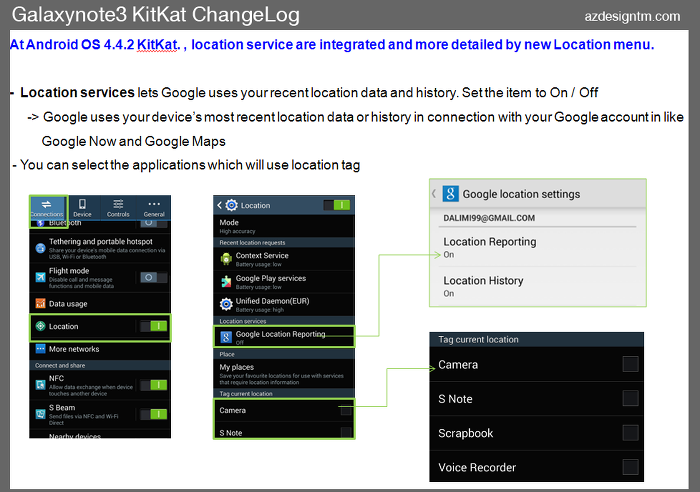Click the Data usage icon

(41, 304)
